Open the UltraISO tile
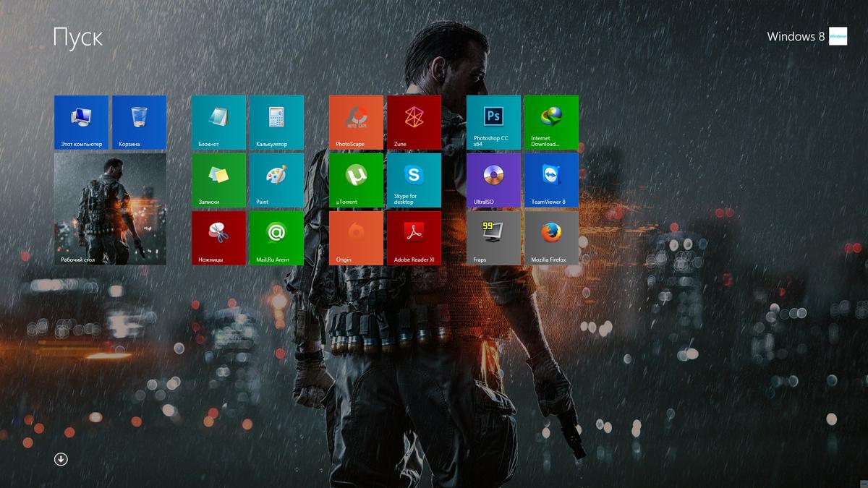The height and width of the screenshot is (488, 868). click(x=493, y=181)
